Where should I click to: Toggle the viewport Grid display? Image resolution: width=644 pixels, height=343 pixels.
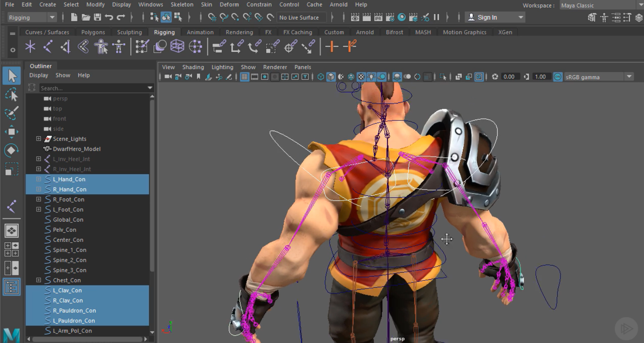pos(244,77)
